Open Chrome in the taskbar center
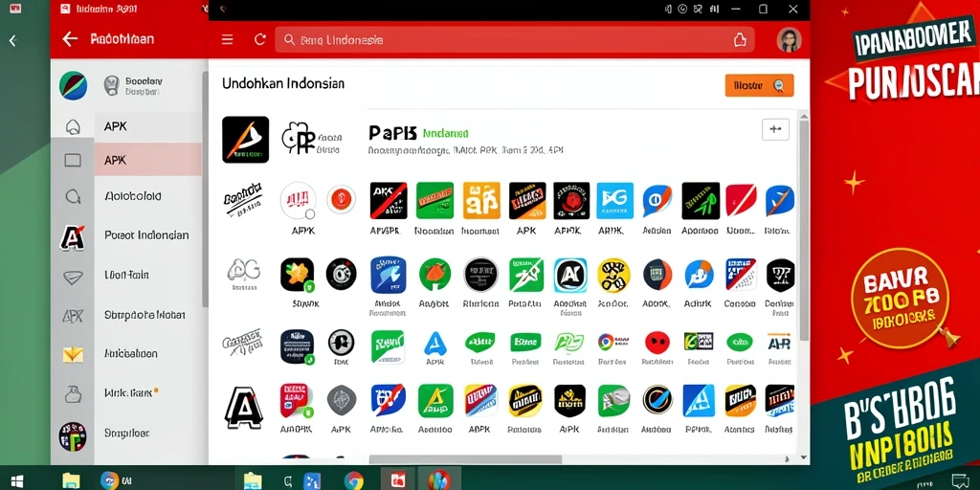Screen dimensions: 980x490 354,480
